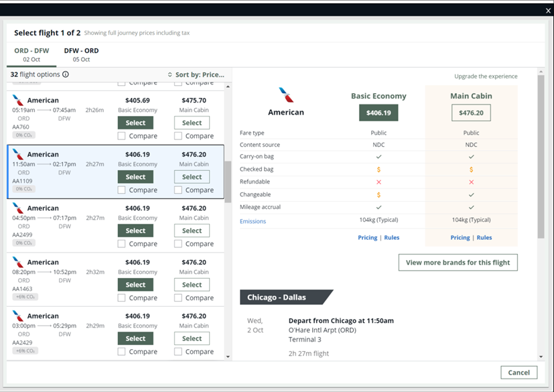Click the large American logo in fare panel

click(x=286, y=95)
